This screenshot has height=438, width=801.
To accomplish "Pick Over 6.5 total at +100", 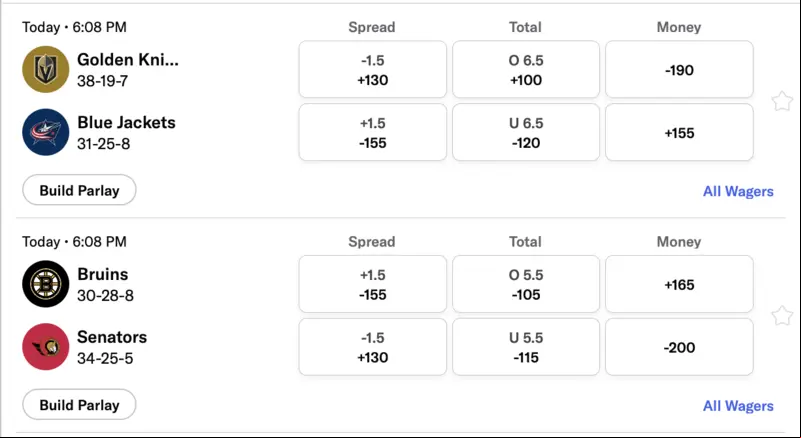I will 526,70.
